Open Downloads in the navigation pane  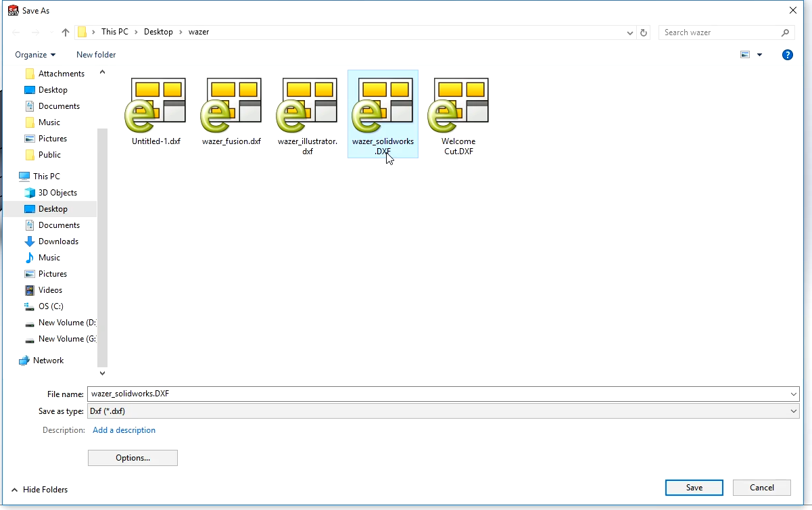(x=51, y=241)
